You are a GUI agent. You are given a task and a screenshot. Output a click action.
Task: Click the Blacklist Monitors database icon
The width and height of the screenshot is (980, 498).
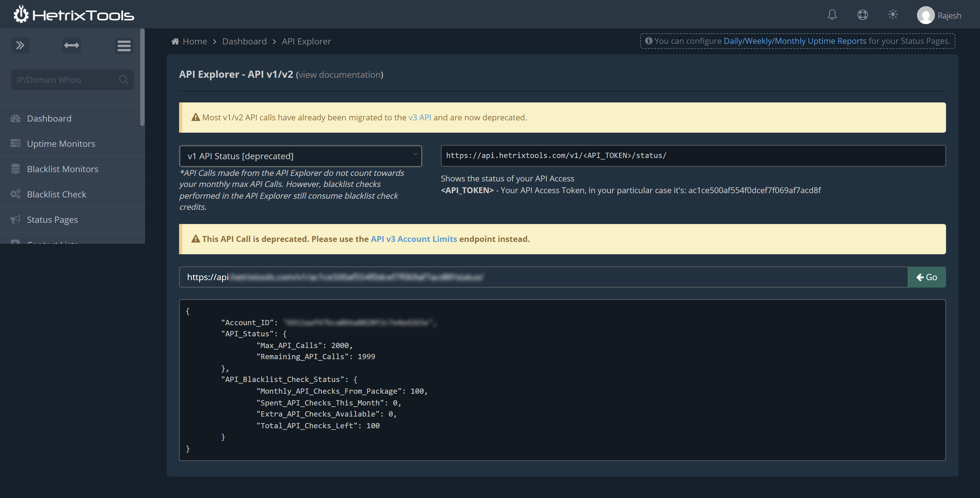click(15, 169)
